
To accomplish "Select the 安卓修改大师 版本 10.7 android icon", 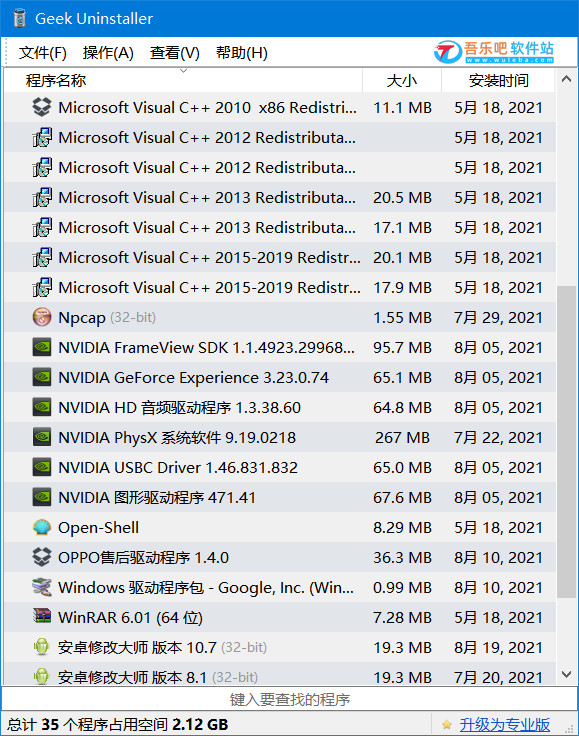I will 42,647.
